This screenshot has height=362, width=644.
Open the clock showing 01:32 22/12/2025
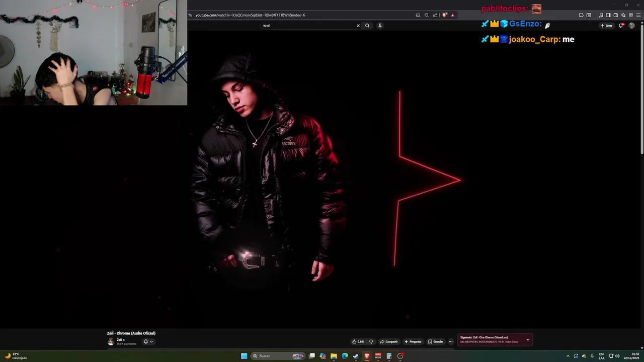pyautogui.click(x=631, y=356)
